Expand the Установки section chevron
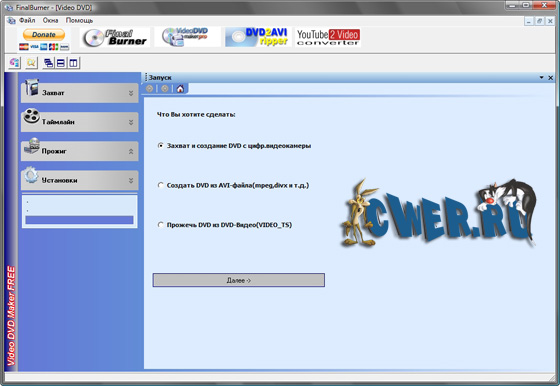 pyautogui.click(x=131, y=181)
